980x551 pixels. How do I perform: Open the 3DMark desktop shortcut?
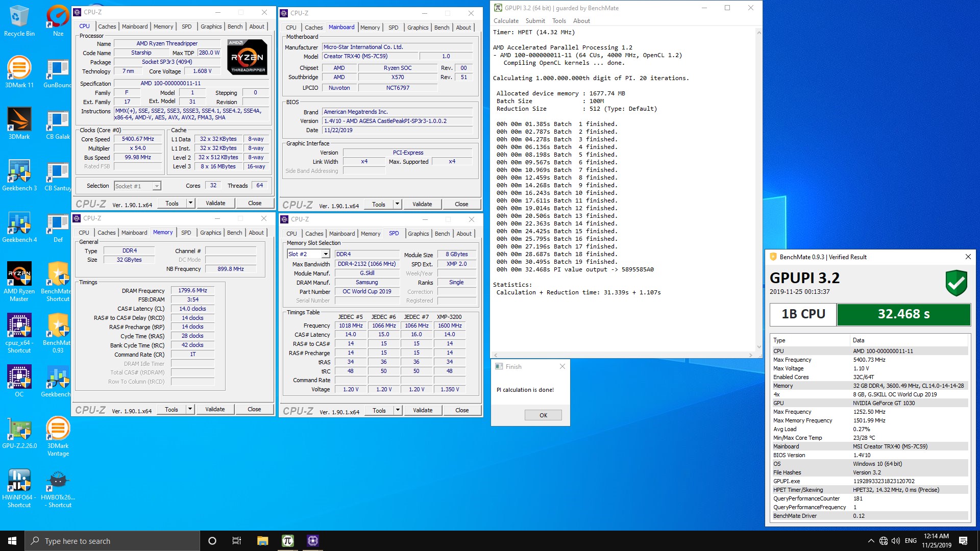click(19, 123)
